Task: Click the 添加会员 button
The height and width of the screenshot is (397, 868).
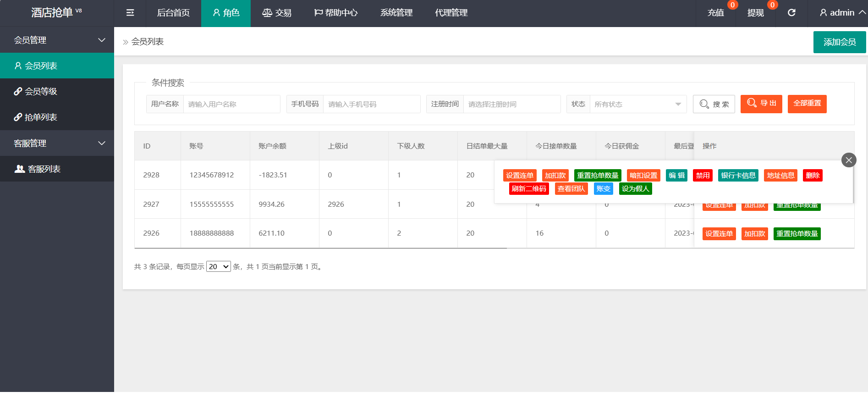Action: [839, 42]
